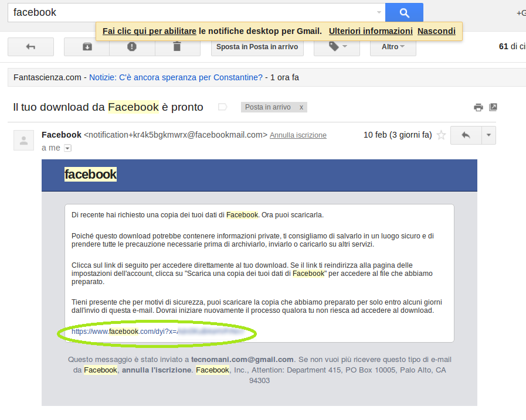Click Annulla iscrizione link by sender
The width and height of the screenshot is (526, 420).
tap(298, 135)
